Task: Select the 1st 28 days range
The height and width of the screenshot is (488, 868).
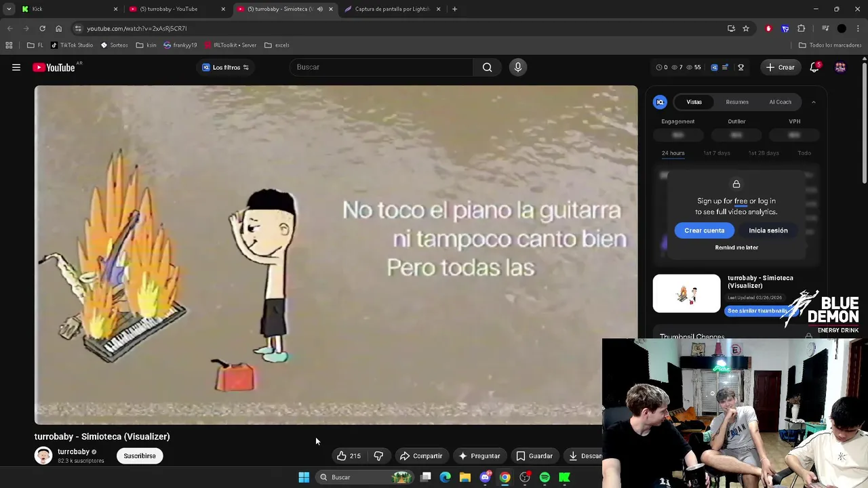Action: [x=764, y=152]
